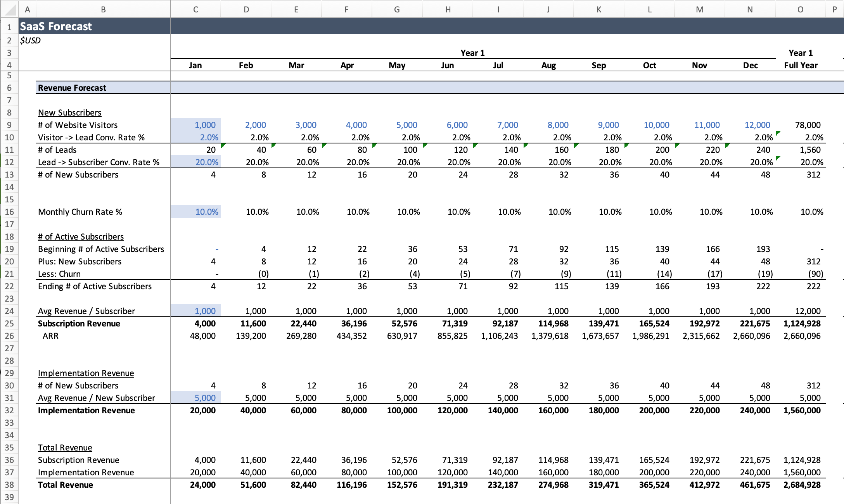Viewport: 844px width, 504px height.
Task: Click the Dec month header cell
Action: tap(750, 65)
